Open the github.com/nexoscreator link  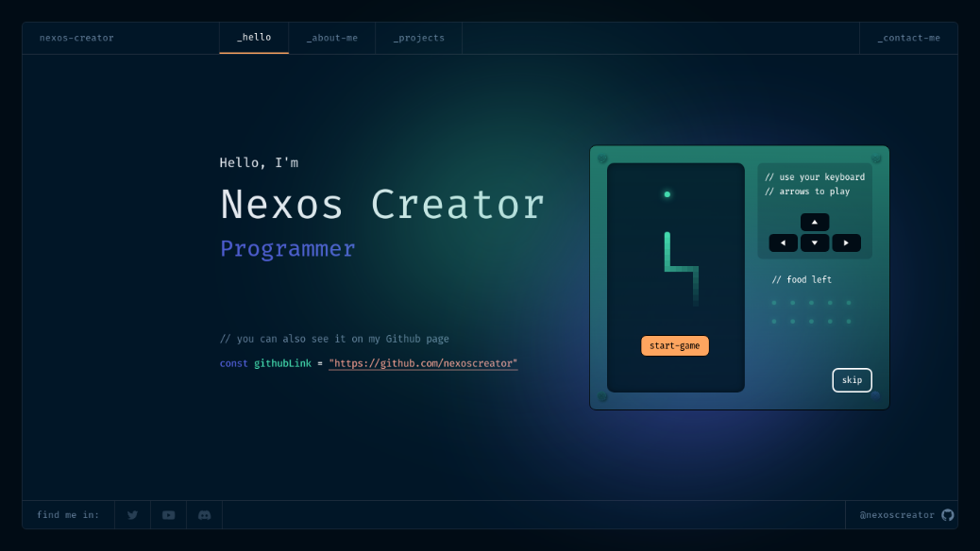click(423, 363)
